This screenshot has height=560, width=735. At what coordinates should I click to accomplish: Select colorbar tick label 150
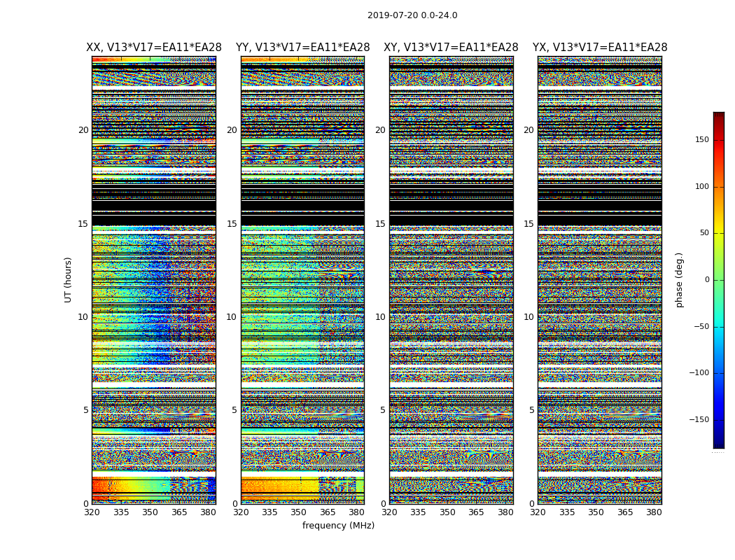(701, 139)
